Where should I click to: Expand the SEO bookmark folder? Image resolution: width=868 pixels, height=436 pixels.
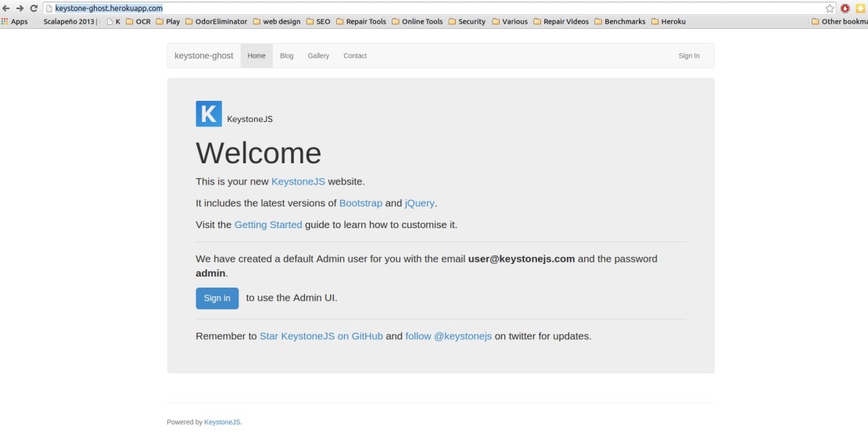tap(318, 22)
